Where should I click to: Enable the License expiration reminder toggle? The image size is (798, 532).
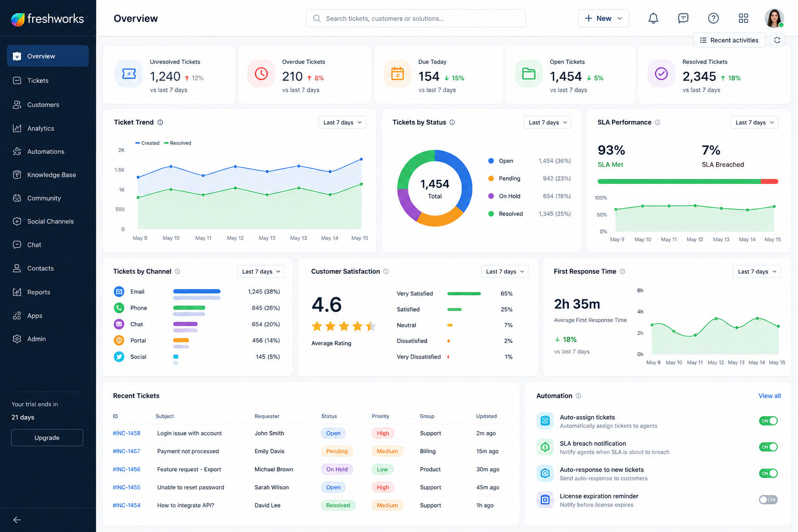point(768,500)
